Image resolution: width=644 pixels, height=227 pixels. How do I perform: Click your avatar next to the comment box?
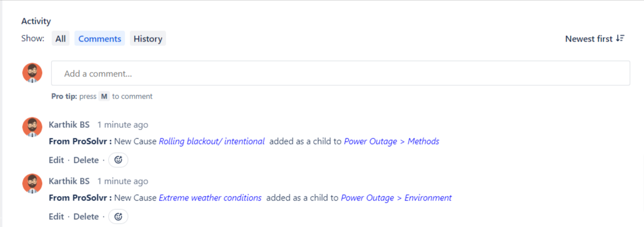pos(32,73)
